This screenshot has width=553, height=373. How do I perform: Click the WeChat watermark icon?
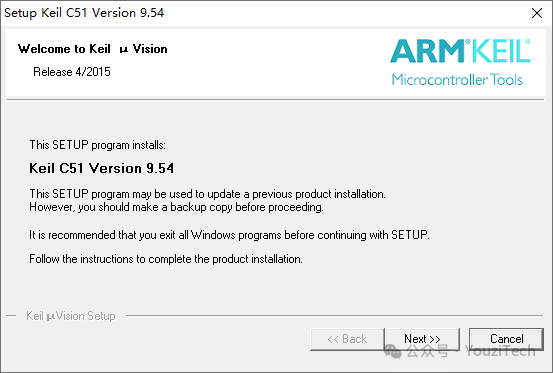(393, 351)
